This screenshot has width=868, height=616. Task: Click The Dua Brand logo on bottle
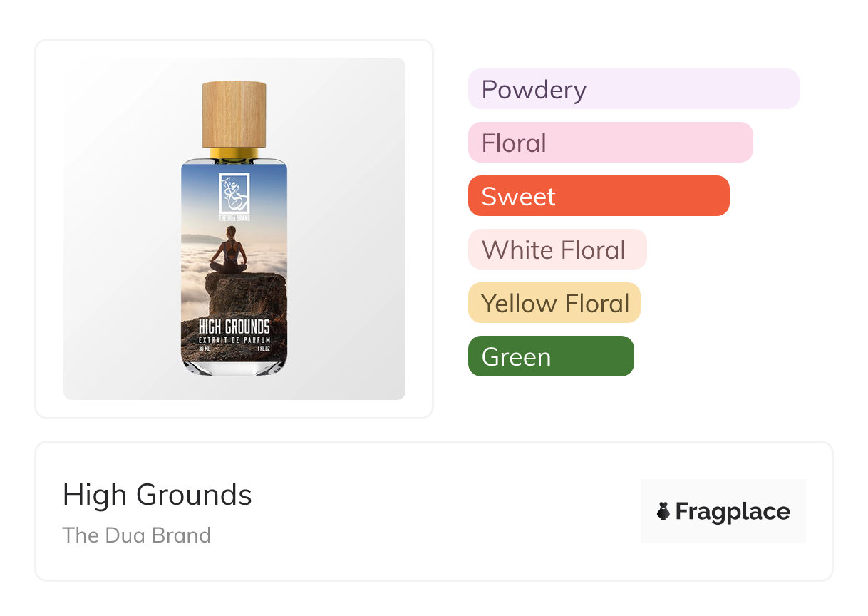[234, 192]
